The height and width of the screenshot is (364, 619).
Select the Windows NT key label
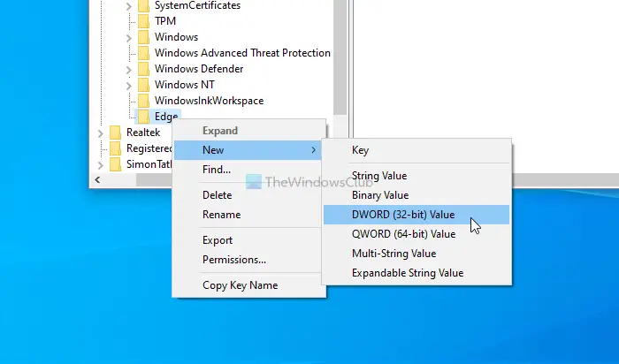(x=184, y=85)
